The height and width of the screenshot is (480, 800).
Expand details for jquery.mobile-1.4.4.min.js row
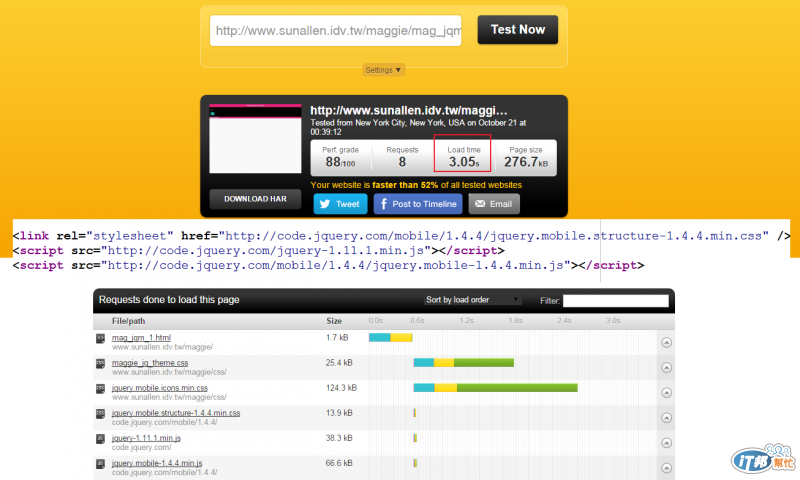(x=666, y=468)
